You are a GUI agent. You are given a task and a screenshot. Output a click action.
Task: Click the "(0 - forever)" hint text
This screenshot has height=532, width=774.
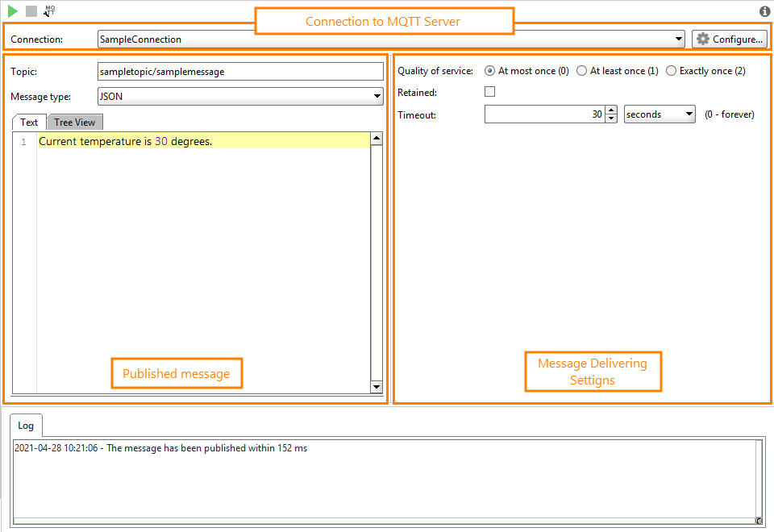coord(730,114)
